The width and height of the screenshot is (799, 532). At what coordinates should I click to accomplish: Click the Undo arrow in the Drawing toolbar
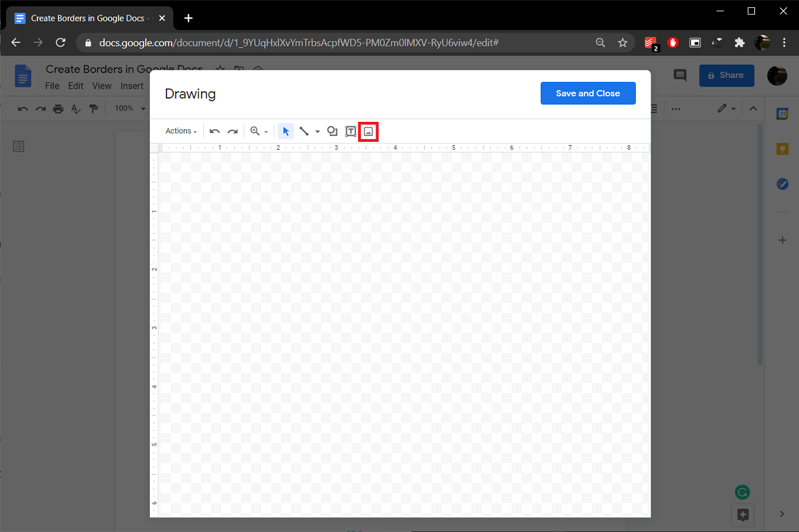[214, 131]
